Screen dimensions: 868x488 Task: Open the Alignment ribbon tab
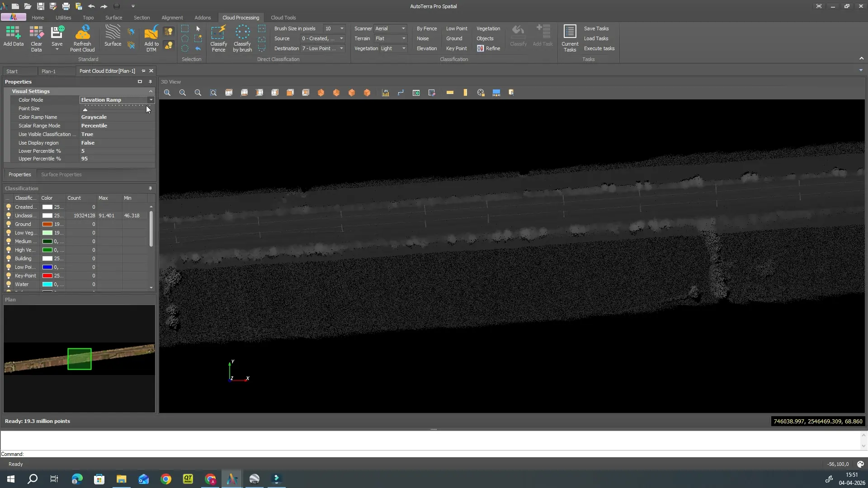(172, 18)
